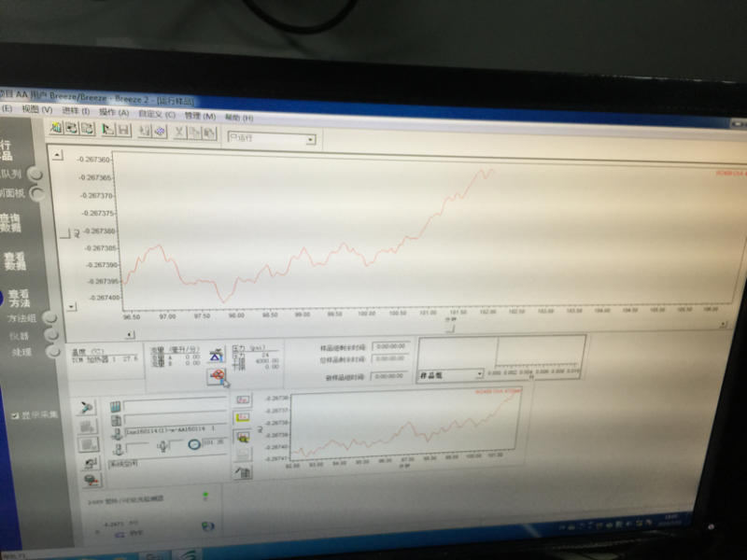Click 查看方法 in the left sidebar

[19, 298]
